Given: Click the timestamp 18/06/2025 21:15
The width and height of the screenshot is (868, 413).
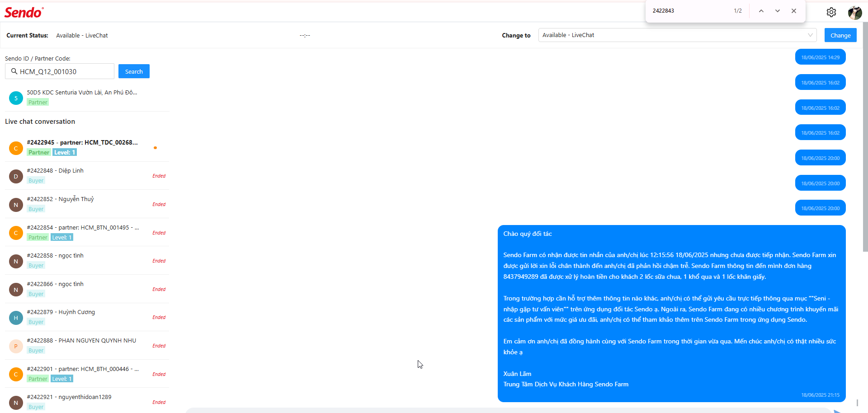Looking at the screenshot, I should point(820,395).
